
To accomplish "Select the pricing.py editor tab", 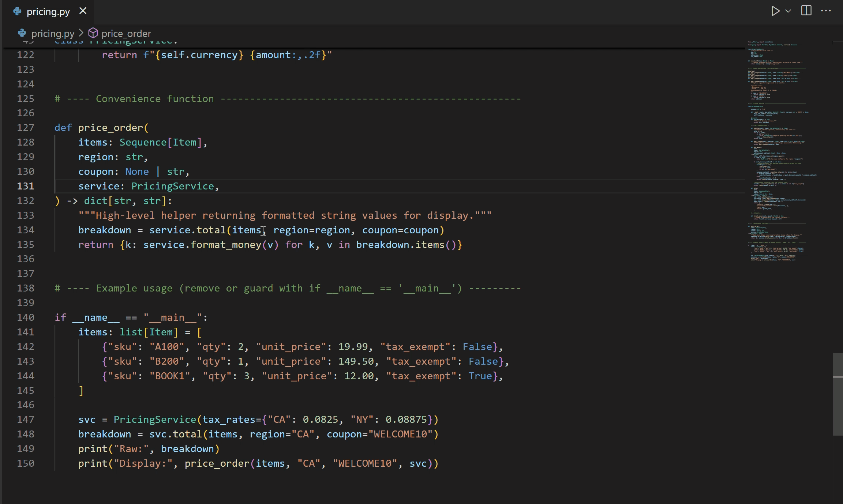I will [x=48, y=12].
